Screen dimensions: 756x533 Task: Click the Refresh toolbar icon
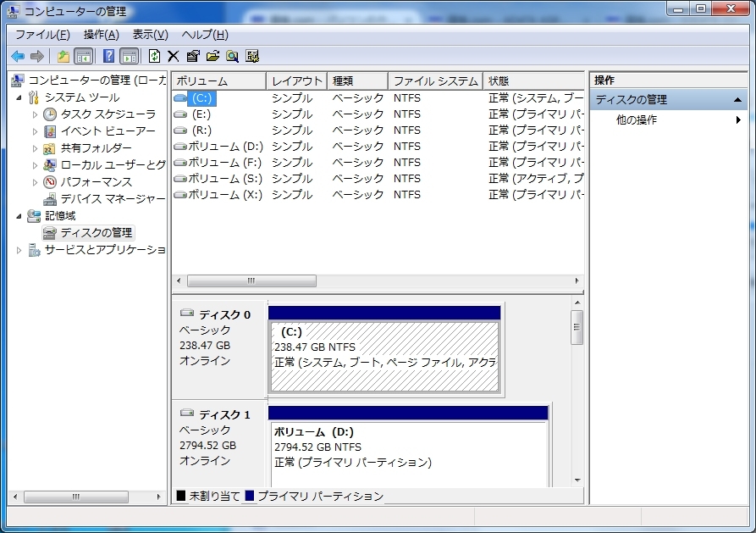pos(154,57)
